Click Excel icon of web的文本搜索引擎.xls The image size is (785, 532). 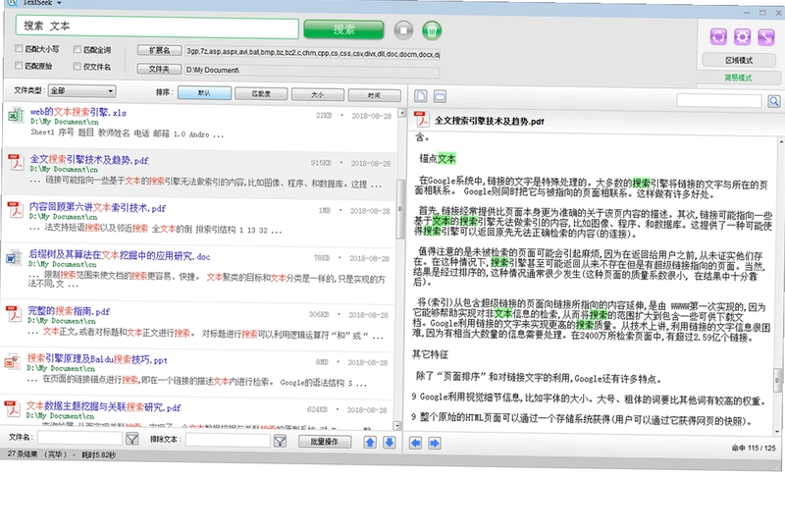point(16,115)
